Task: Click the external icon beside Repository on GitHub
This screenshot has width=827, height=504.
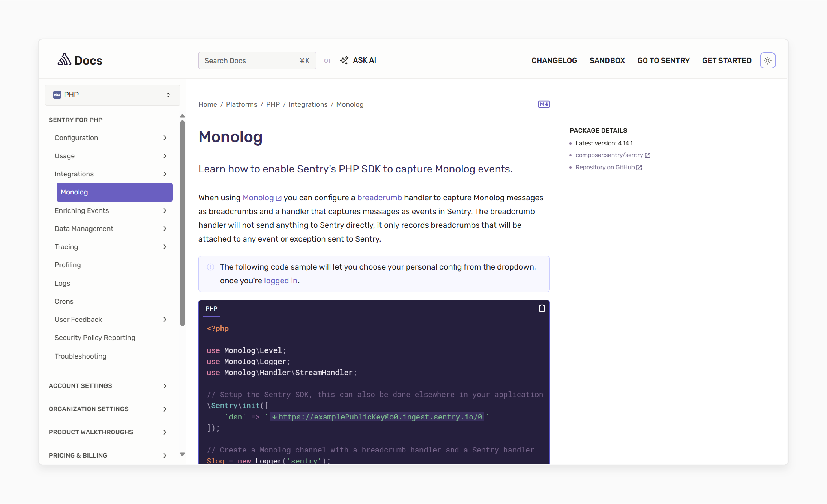Action: pyautogui.click(x=639, y=167)
